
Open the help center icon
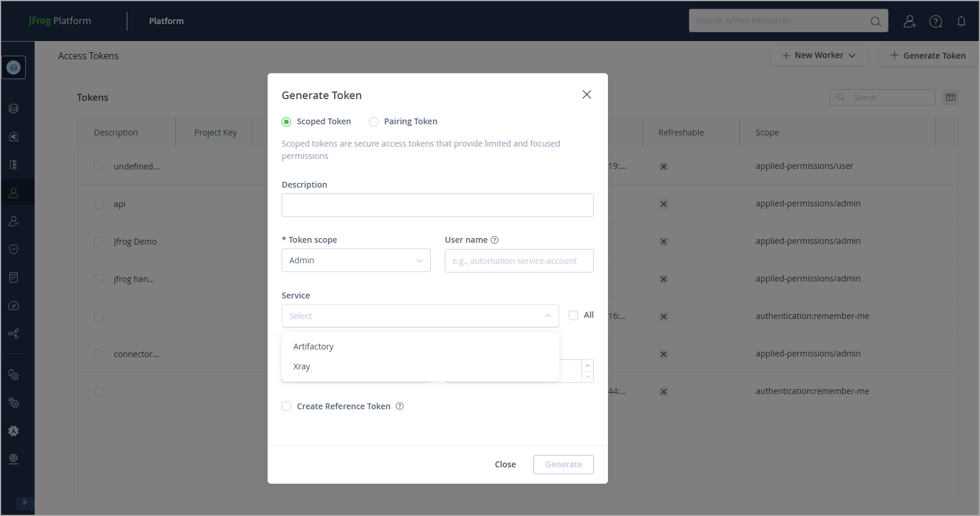[936, 21]
